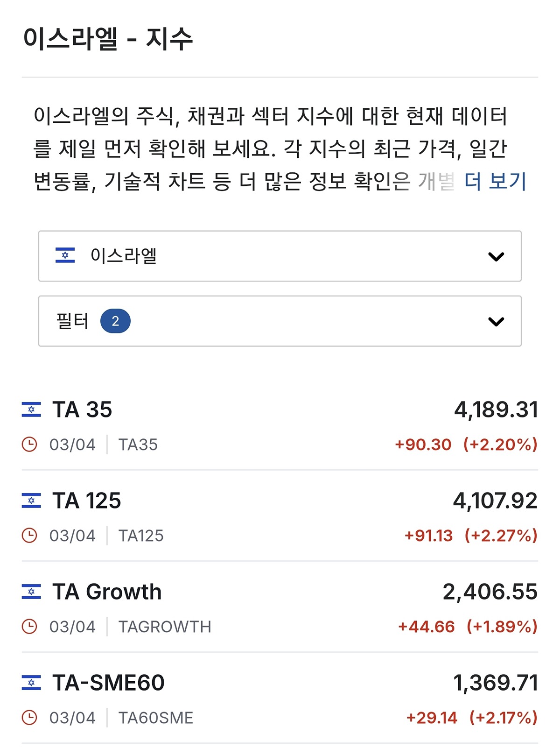Open the TA Growth index name
560x748 pixels.
tap(107, 592)
